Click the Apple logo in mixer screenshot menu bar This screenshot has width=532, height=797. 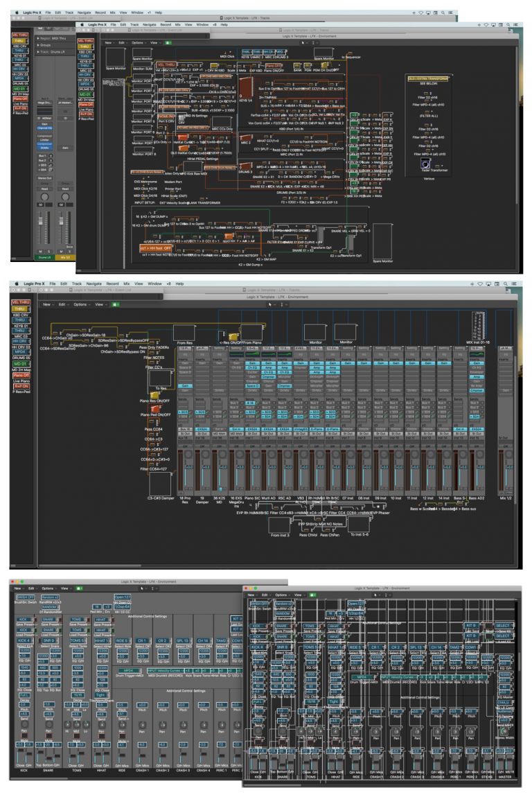(x=16, y=283)
